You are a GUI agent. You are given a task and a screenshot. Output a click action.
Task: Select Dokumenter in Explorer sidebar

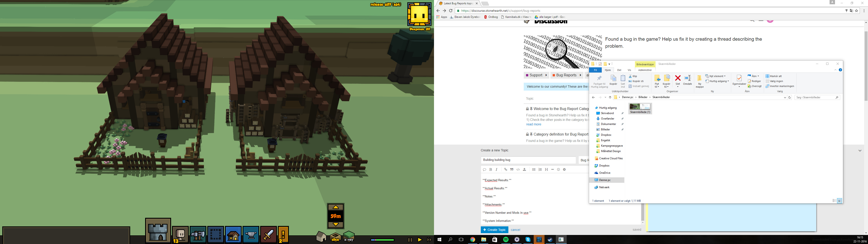click(x=608, y=124)
